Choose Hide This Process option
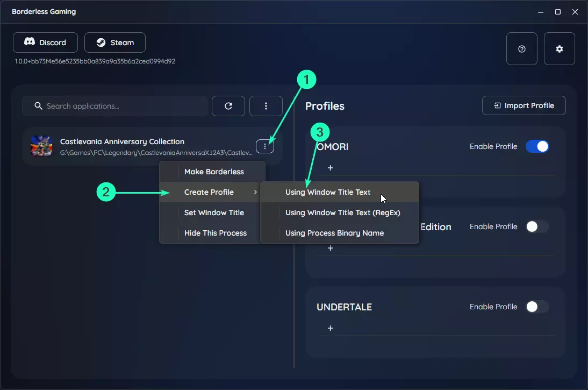 (210, 233)
